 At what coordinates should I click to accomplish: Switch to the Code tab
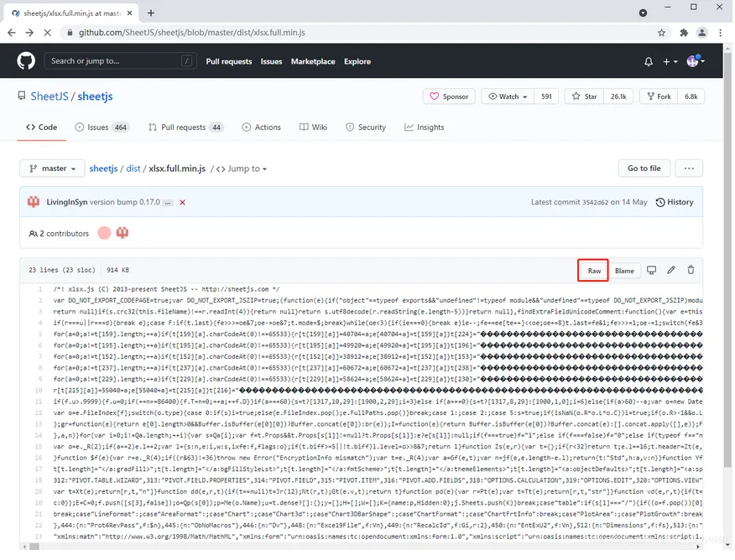[x=42, y=127]
